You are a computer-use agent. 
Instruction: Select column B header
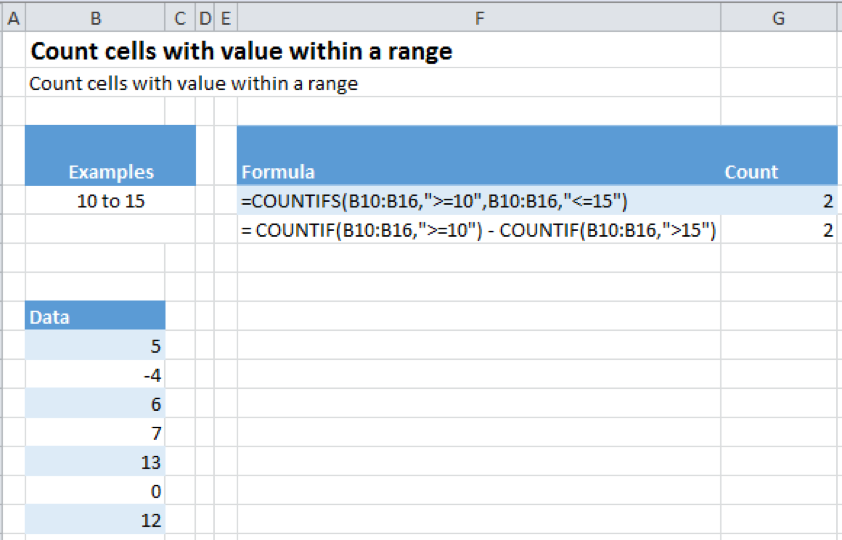(x=95, y=18)
